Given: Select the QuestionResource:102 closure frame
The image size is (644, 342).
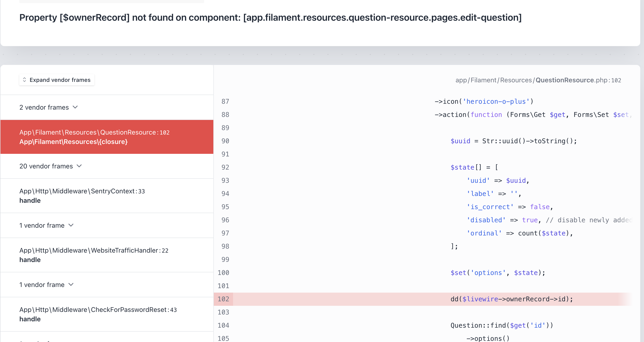Looking at the screenshot, I should [x=107, y=137].
